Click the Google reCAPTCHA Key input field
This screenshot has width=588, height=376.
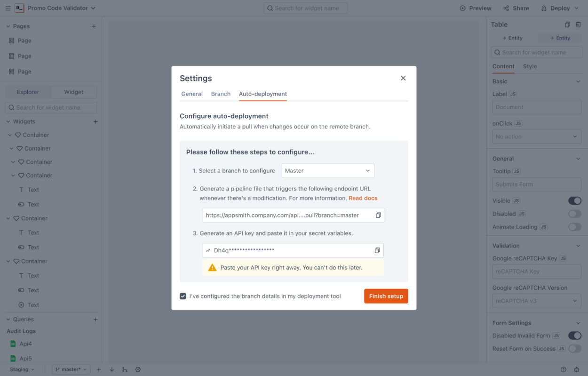click(536, 272)
